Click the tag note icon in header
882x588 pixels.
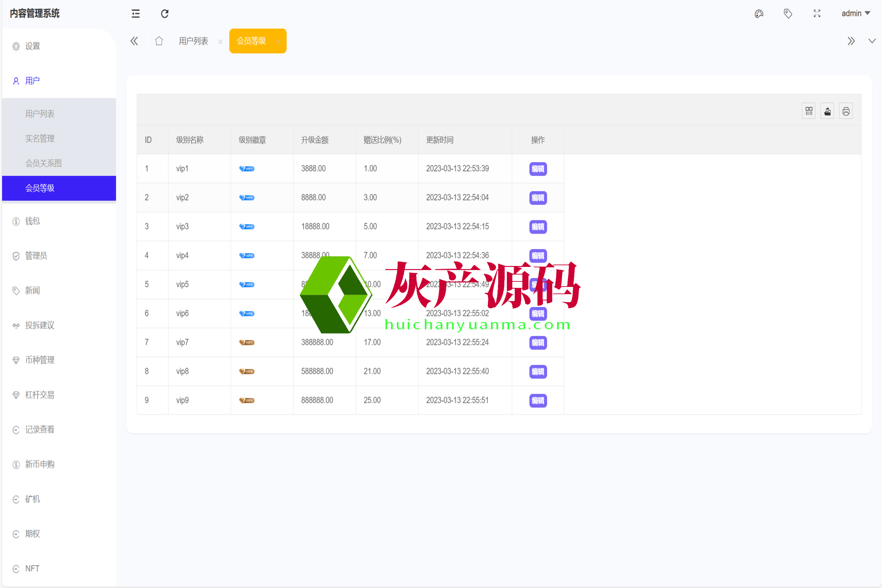point(788,14)
